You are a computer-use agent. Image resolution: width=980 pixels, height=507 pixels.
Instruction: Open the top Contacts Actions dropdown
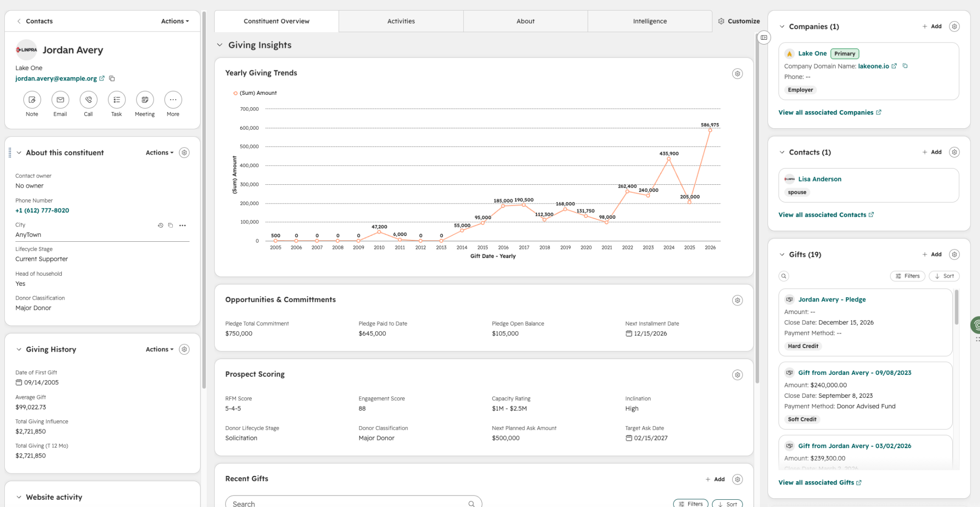pos(175,21)
